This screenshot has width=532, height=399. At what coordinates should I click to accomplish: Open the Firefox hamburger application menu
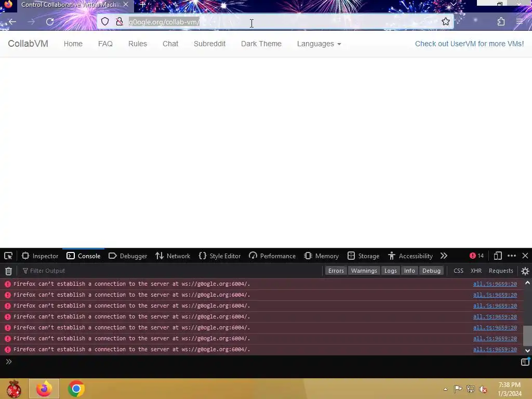pos(520,22)
